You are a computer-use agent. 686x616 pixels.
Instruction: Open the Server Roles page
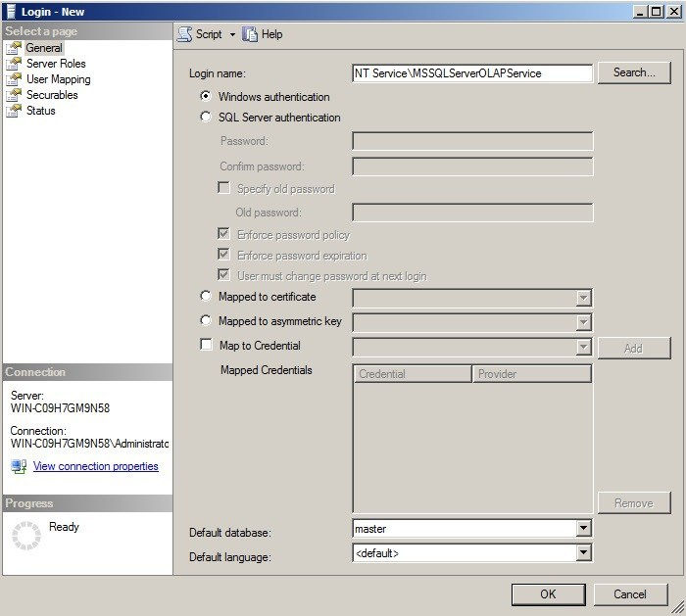pos(56,64)
